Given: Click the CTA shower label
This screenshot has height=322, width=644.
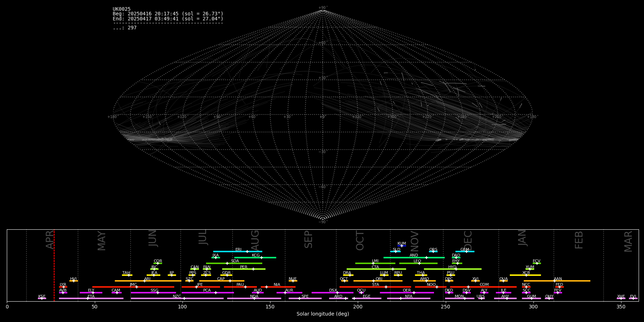Looking at the screenshot, I should coord(375,267).
